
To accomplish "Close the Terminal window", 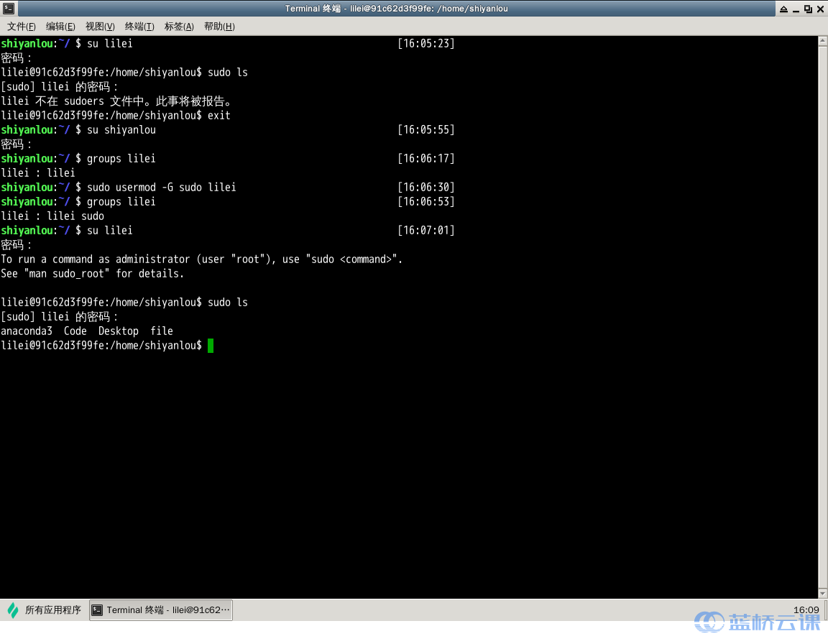I will [x=820, y=9].
